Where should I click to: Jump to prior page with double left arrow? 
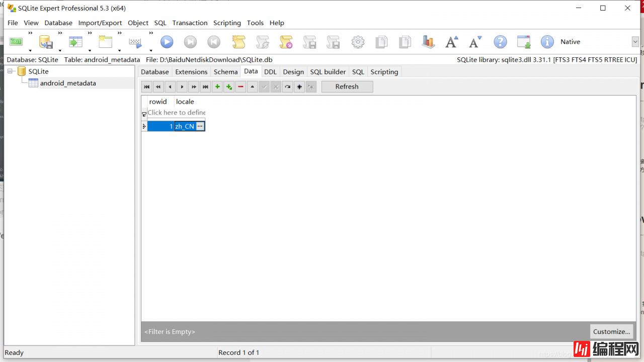coord(158,86)
